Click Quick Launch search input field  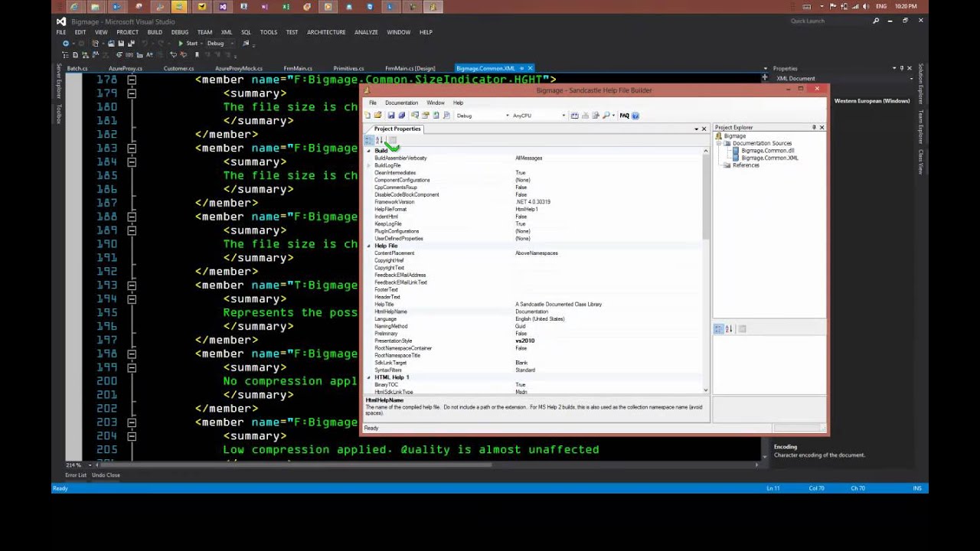click(x=829, y=21)
